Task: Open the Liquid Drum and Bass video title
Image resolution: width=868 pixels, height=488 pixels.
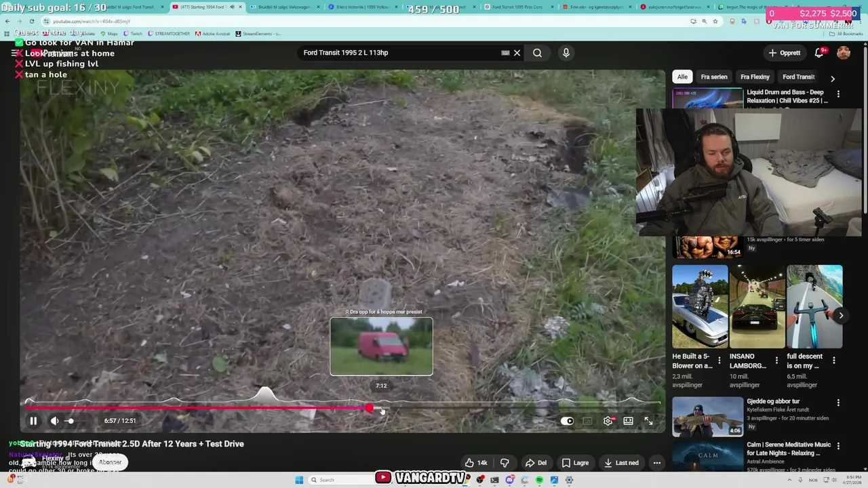Action: tap(787, 96)
